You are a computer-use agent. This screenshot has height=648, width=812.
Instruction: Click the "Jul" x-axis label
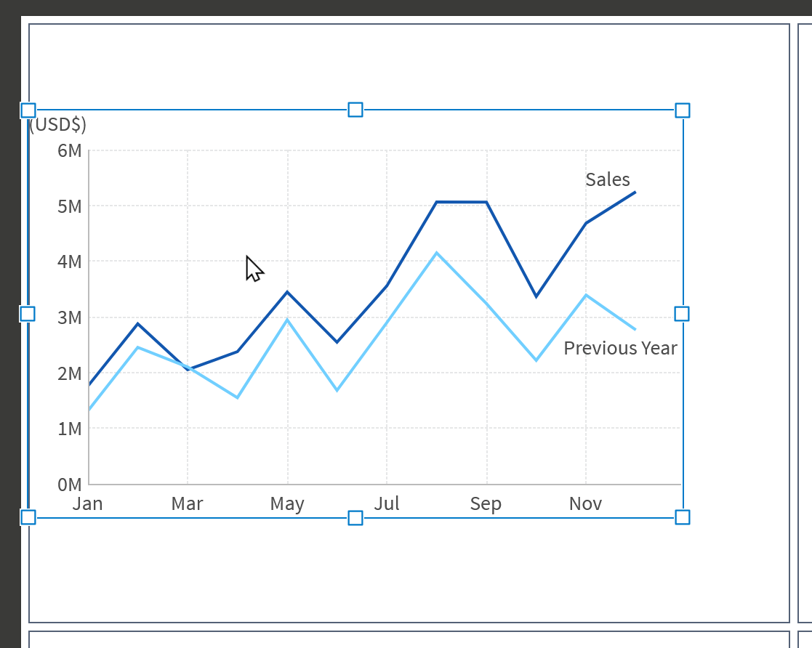(387, 503)
